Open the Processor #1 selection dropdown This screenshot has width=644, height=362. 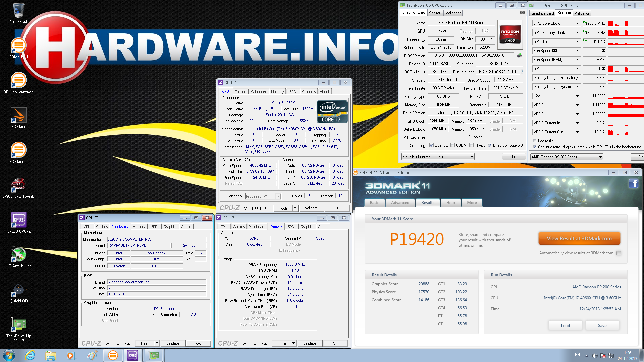coord(263,196)
